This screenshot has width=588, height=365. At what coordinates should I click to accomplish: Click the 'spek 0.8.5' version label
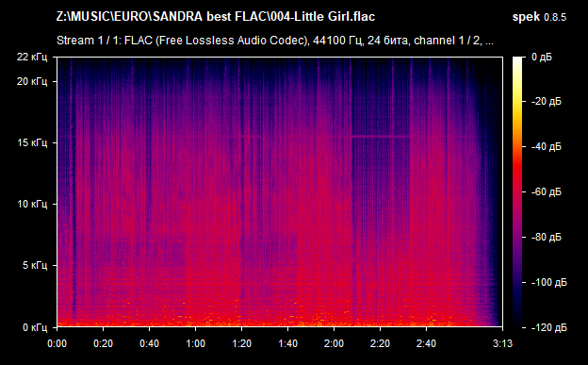539,17
